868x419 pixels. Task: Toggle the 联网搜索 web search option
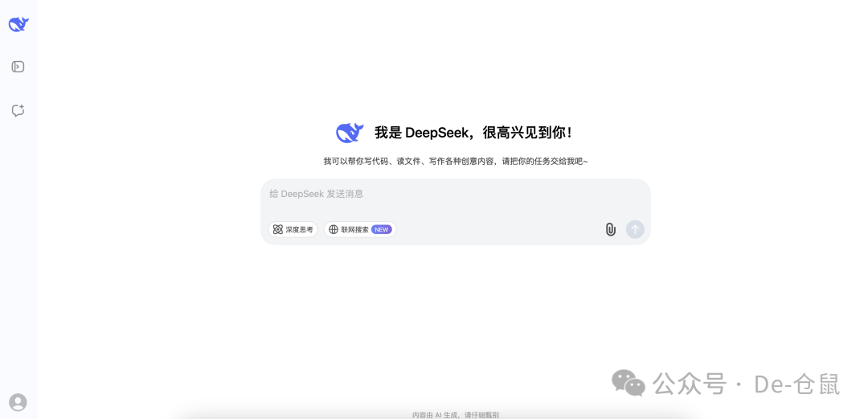click(x=360, y=229)
